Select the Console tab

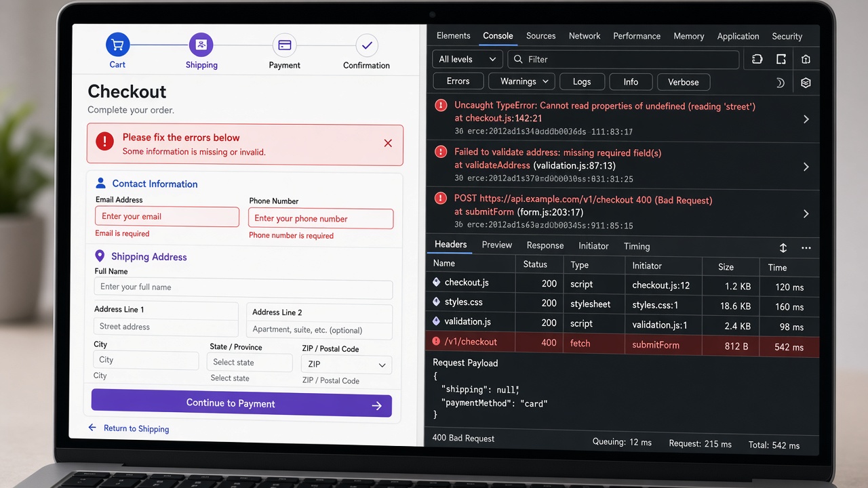point(498,36)
